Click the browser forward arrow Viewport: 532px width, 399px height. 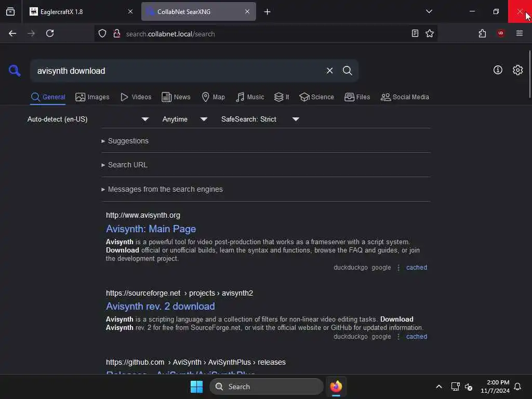click(x=31, y=33)
